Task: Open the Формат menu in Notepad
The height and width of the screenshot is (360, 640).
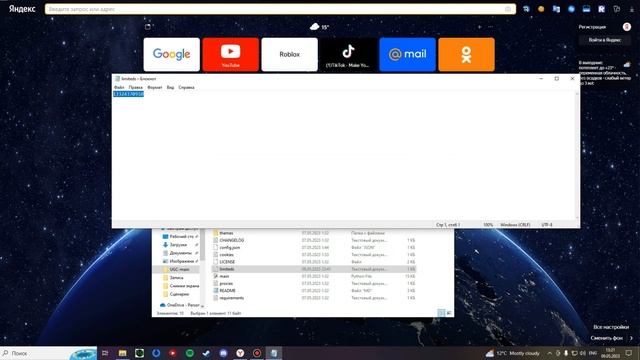Action: coord(155,87)
